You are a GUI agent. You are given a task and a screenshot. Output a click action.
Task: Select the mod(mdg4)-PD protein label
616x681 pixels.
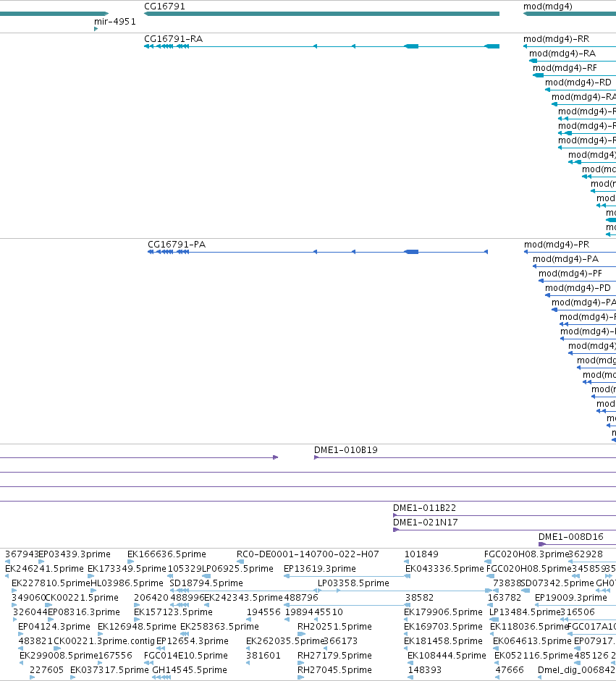pos(578,288)
